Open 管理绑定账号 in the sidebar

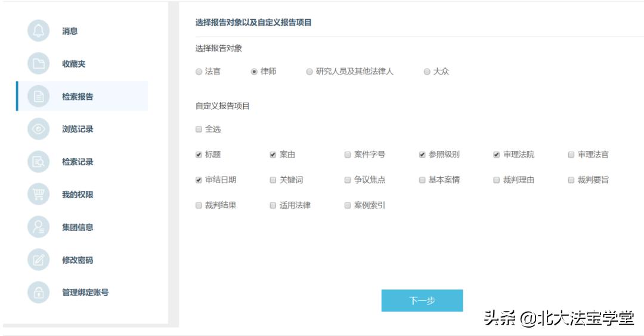[x=85, y=292]
